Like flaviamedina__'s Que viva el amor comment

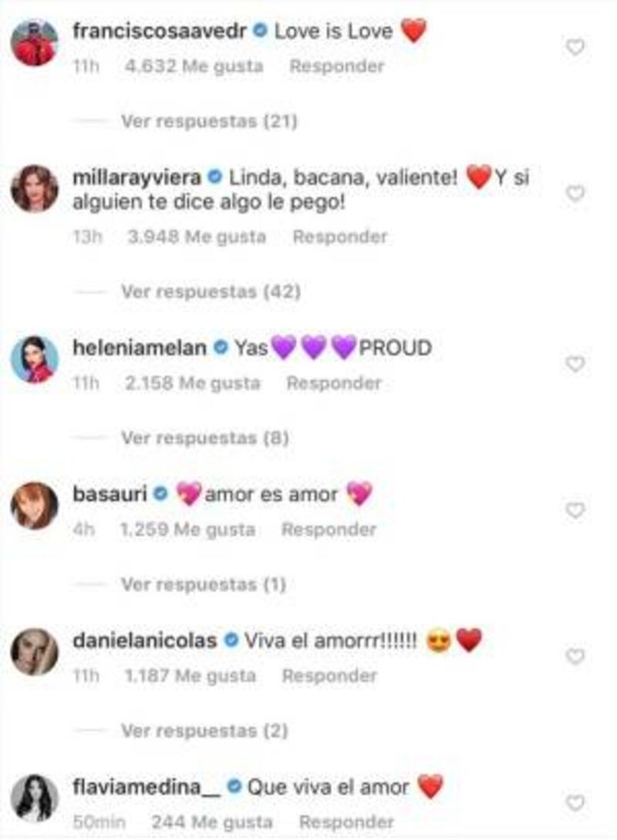tap(575, 803)
